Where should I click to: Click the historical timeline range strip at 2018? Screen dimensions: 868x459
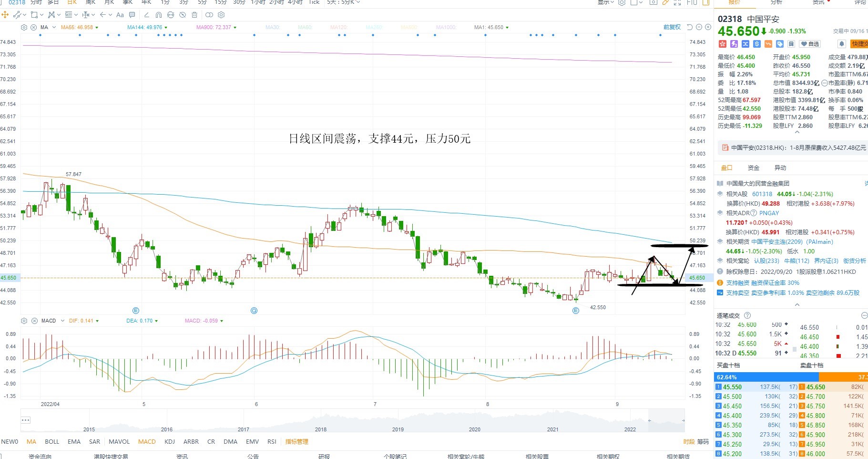[321, 426]
